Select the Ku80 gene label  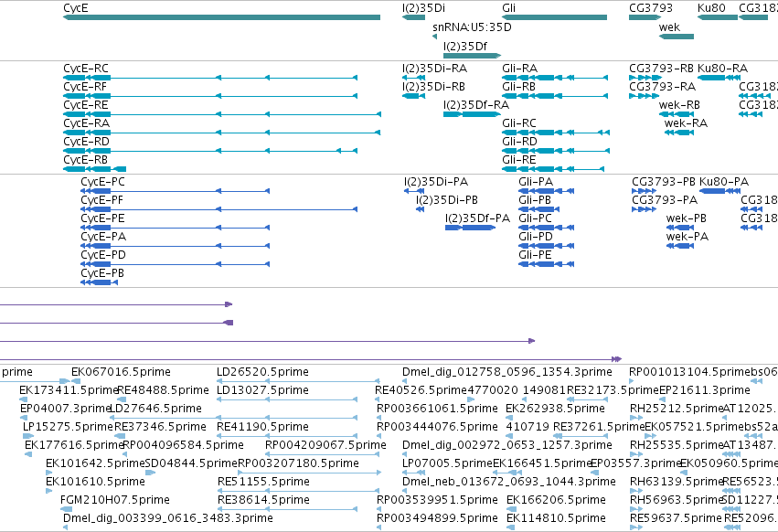(x=711, y=8)
